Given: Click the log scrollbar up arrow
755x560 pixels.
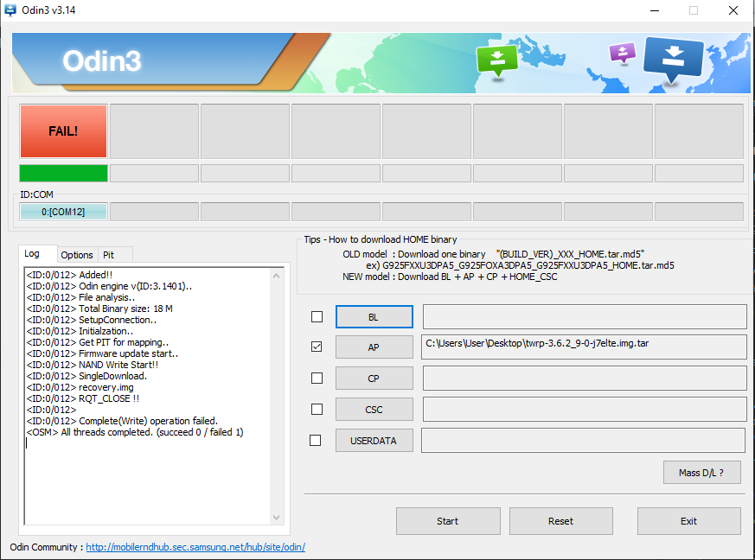Looking at the screenshot, I should pos(277,276).
